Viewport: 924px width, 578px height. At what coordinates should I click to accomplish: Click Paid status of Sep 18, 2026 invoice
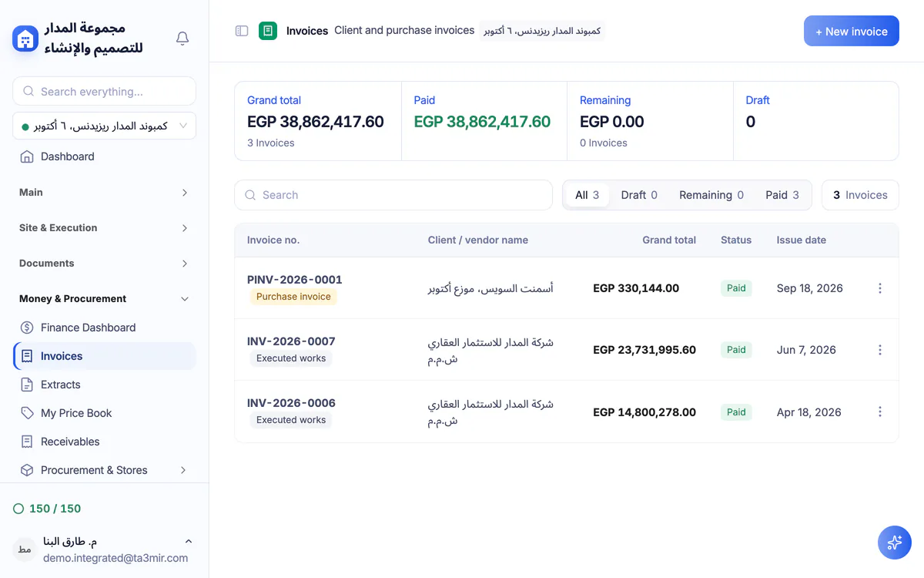[736, 288]
